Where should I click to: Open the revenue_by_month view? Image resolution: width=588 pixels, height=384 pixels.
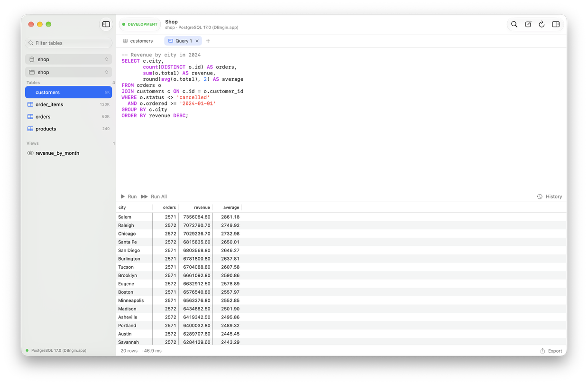69,153
